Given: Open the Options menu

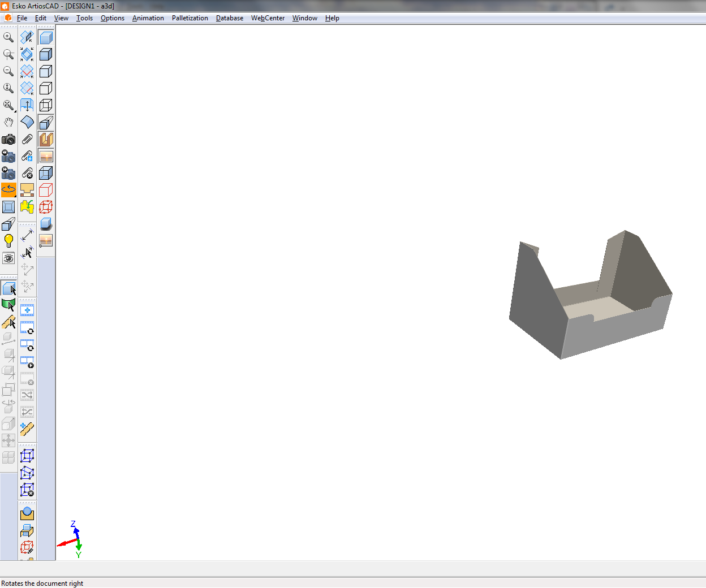Looking at the screenshot, I should coord(113,18).
